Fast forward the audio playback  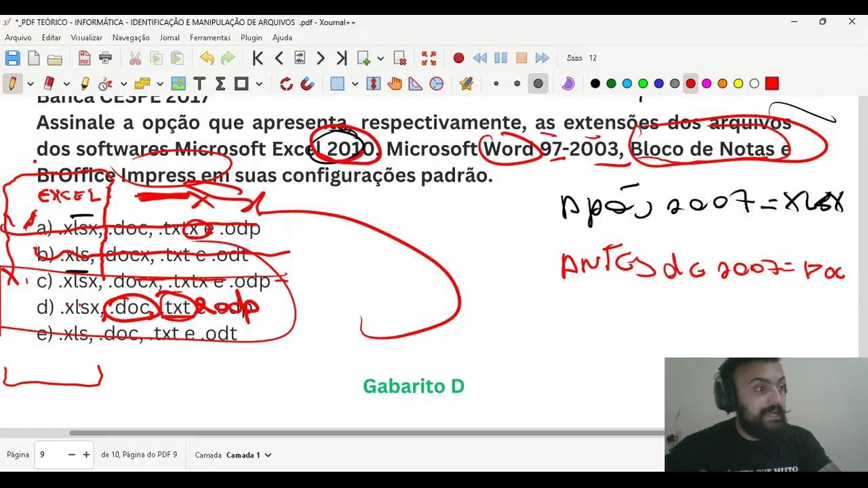point(542,58)
